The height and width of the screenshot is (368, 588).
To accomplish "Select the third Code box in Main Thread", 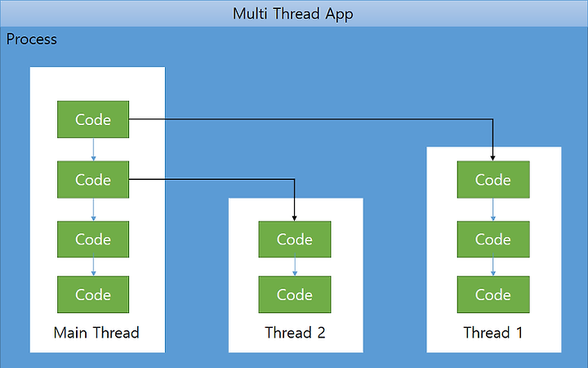I will (93, 239).
